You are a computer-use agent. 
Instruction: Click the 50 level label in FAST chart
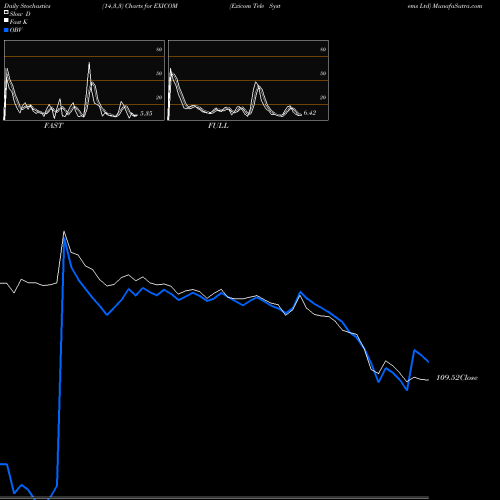click(x=159, y=73)
